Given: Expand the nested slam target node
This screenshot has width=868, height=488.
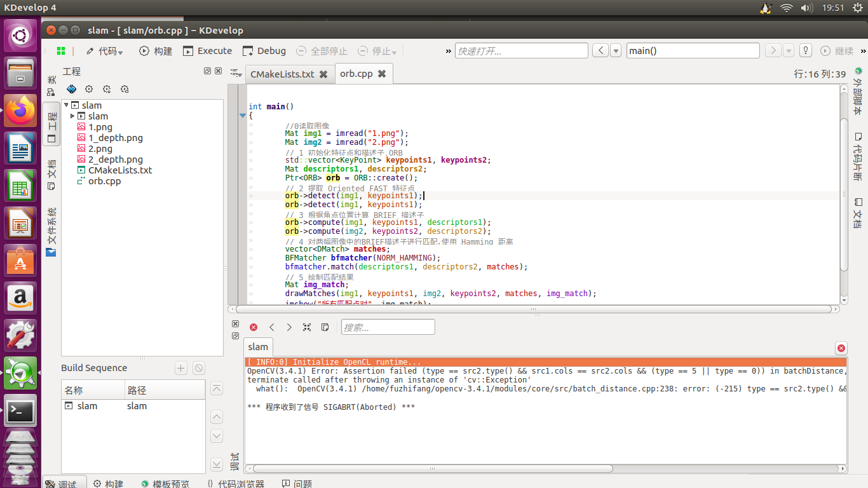Looking at the screenshot, I should (x=72, y=116).
